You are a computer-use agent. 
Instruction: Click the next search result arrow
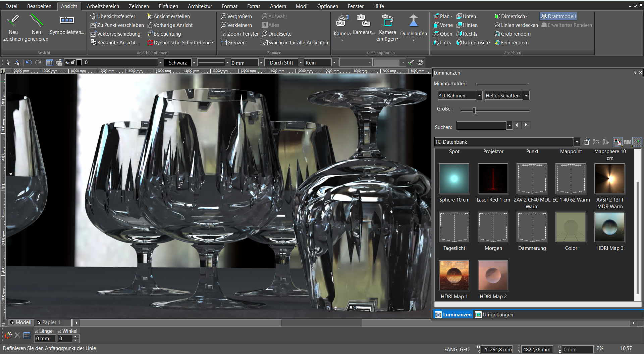(x=526, y=125)
